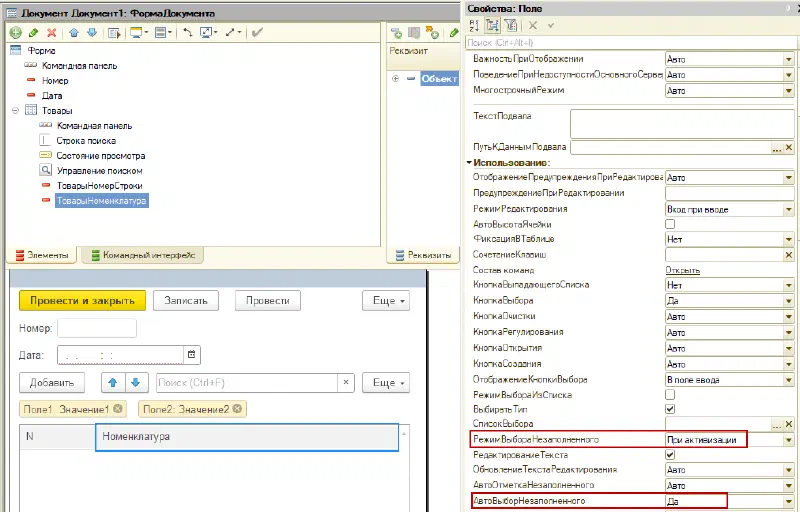Open РежимВыбораНезаполненного dropdown
Viewport: 800px width, 512px height.
coord(789,440)
